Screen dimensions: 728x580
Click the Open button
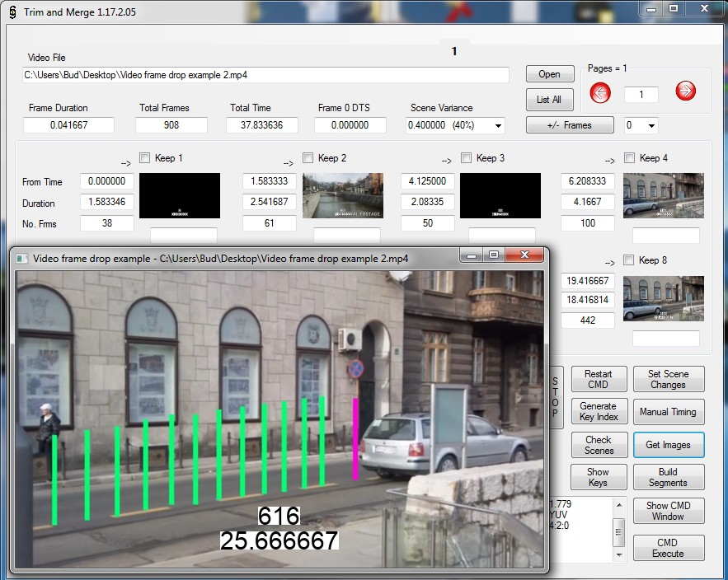(550, 74)
